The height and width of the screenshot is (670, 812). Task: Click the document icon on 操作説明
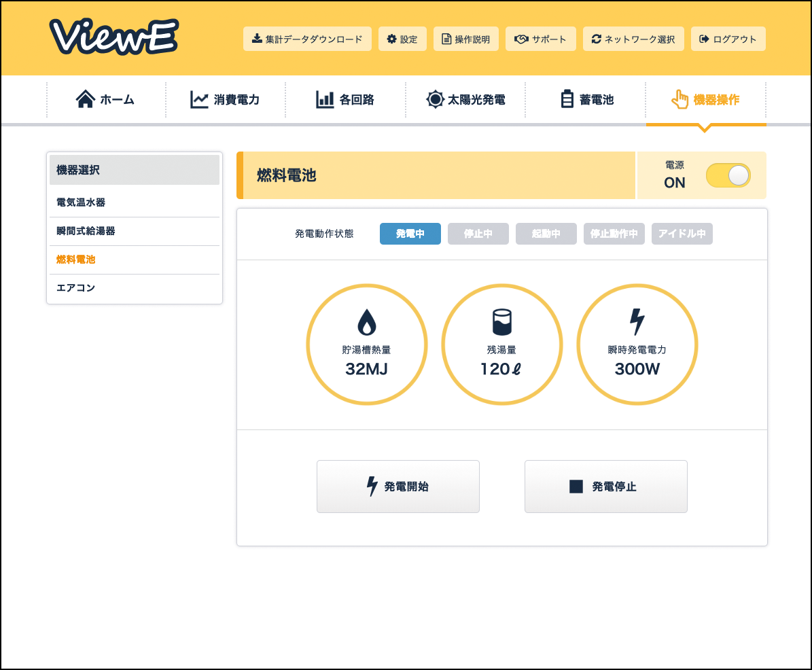click(446, 39)
